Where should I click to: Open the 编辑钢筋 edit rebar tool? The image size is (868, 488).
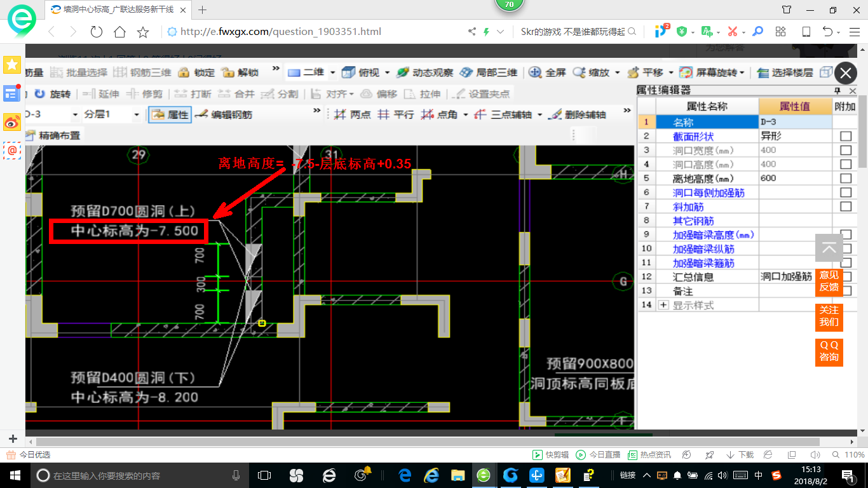(x=224, y=115)
